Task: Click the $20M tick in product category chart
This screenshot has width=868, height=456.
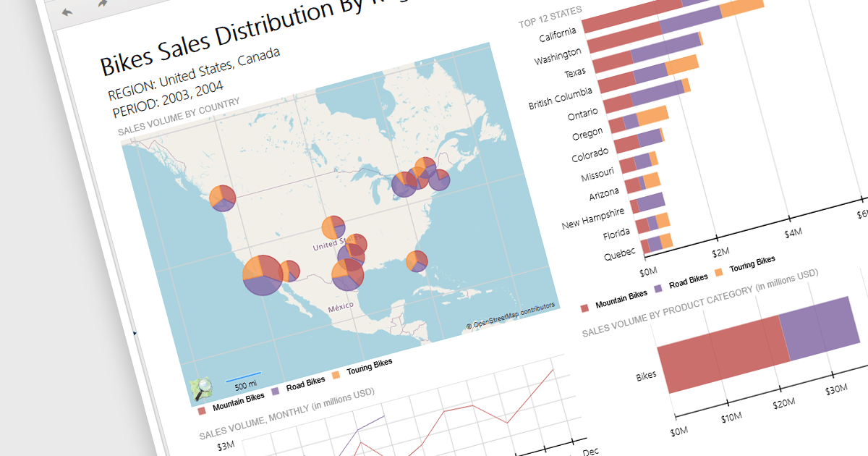Action: click(785, 402)
